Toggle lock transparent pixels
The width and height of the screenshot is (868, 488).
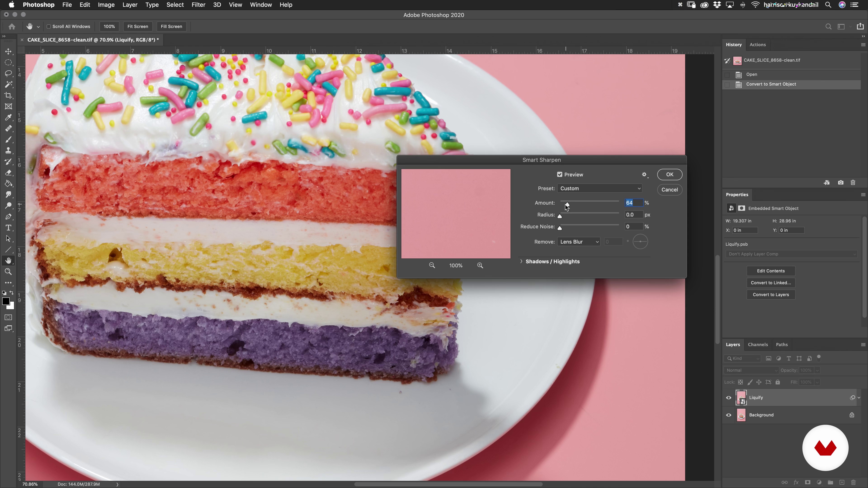(x=740, y=382)
